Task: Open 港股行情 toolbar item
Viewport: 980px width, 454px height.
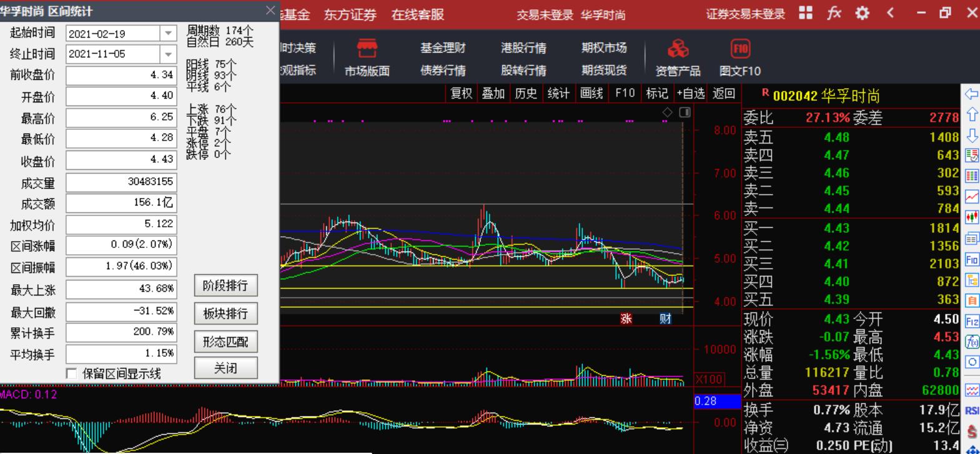Action: click(x=523, y=48)
